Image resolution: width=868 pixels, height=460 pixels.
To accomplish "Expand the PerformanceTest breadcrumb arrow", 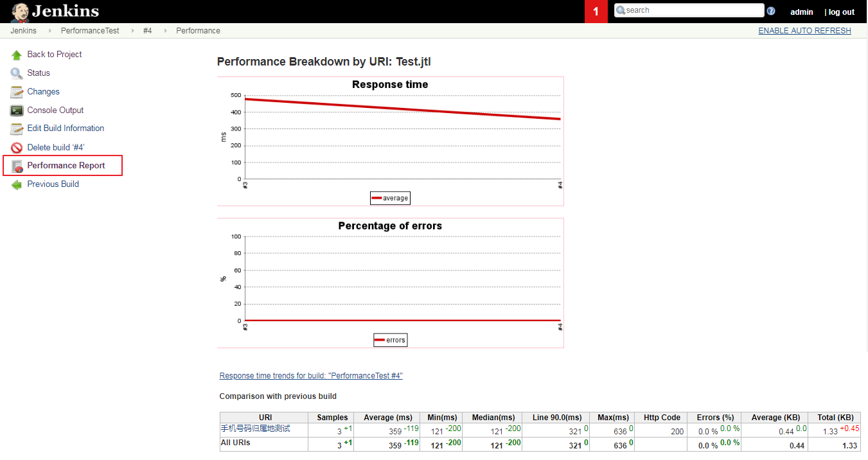I will (x=132, y=31).
